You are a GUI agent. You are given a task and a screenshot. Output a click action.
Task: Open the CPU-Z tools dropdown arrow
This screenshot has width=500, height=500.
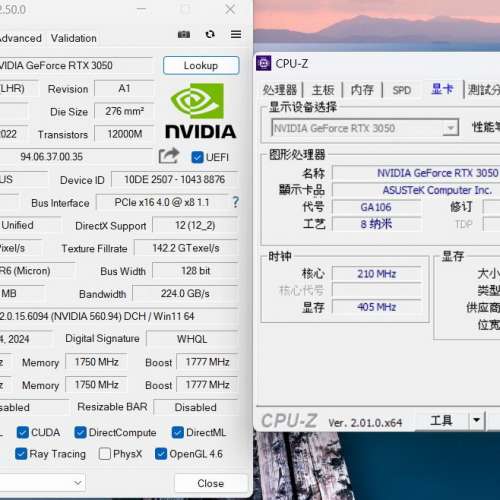477,420
